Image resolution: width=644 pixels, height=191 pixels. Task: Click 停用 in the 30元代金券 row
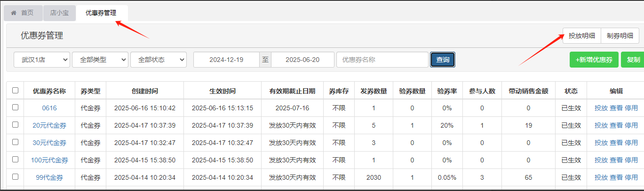[631, 143]
